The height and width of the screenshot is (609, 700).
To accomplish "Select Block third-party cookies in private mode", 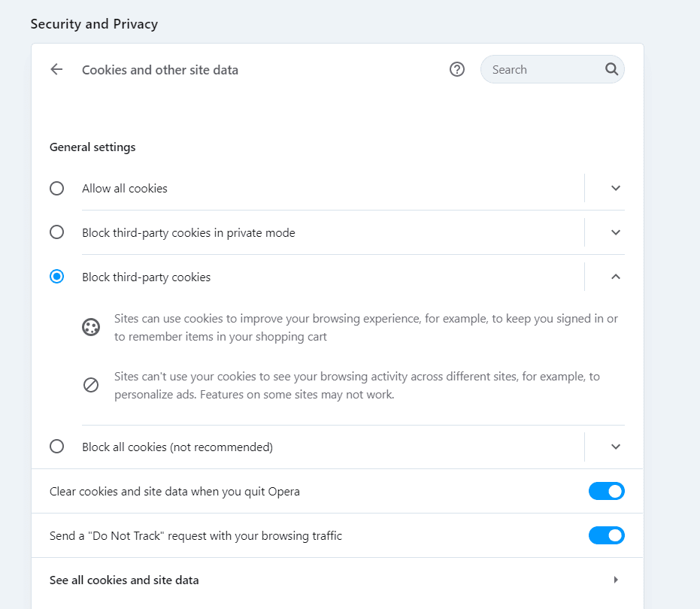I will tap(56, 232).
